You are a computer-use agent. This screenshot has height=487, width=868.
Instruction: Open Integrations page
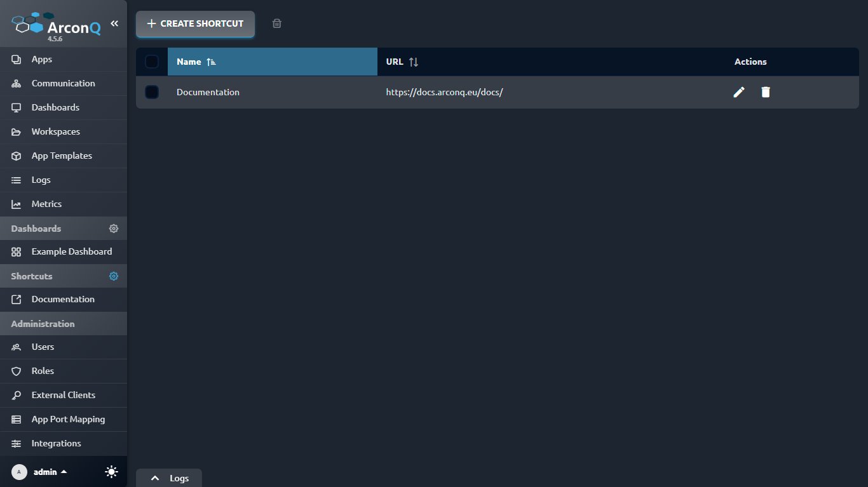64,443
